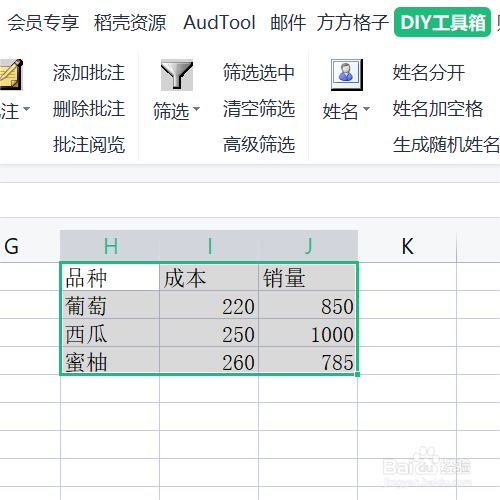This screenshot has width=500, height=500.
Task: Click the cell with value 850
Action: coord(308,305)
